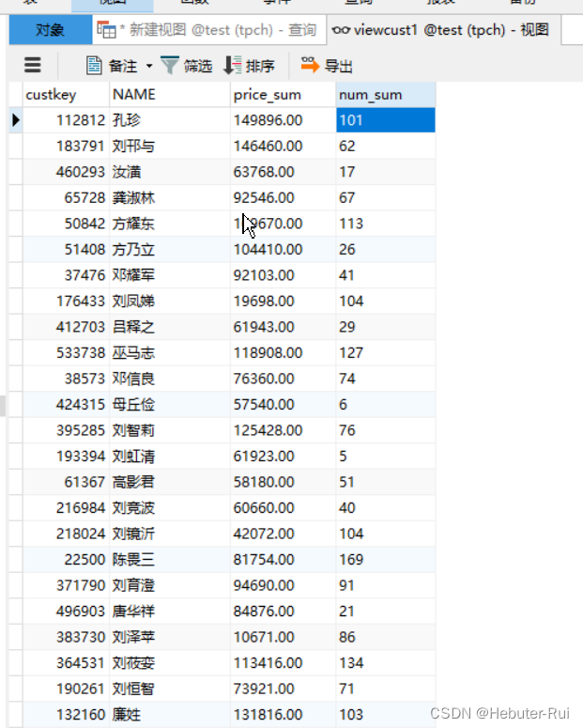
Task: Select custkey cell 38573
Action: click(66, 379)
